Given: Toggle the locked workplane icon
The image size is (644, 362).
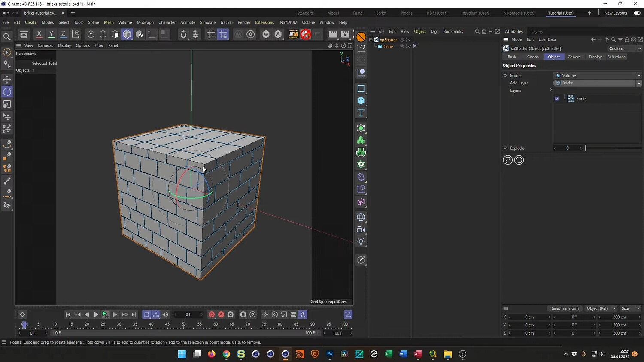Looking at the screenshot, I should (x=223, y=34).
